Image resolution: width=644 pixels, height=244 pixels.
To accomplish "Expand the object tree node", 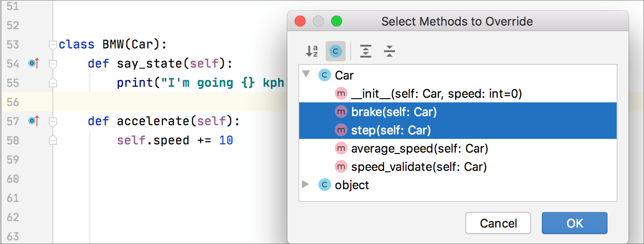I will click(306, 185).
